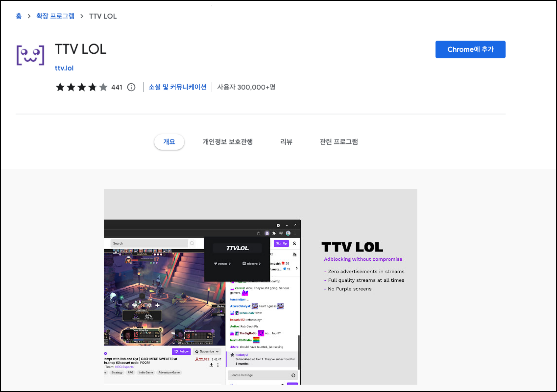Screen dimensions: 557x392
Task: Expand the Subscribe dropdown chevron
Action: 217,351
